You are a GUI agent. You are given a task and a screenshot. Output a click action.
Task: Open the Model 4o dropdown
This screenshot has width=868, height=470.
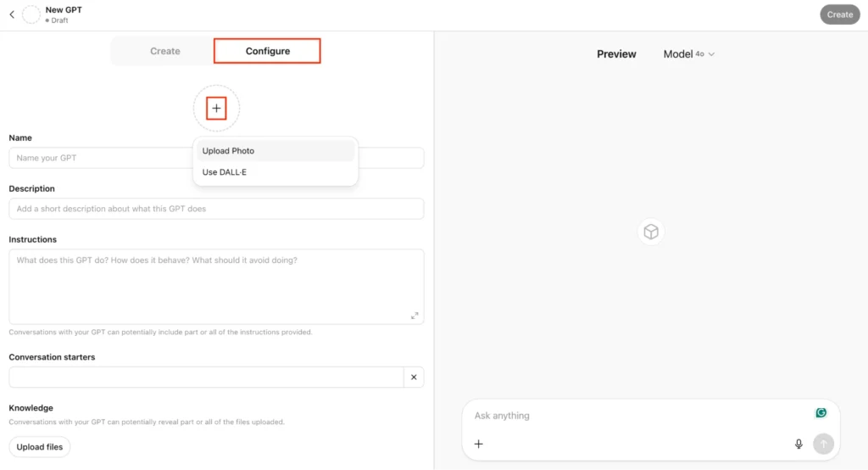(688, 53)
